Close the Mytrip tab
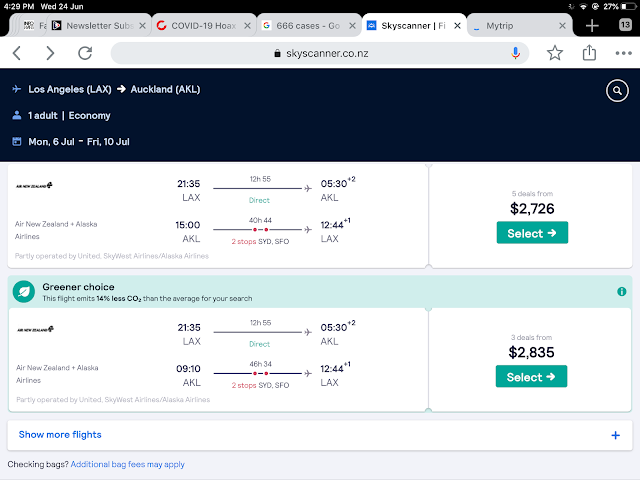This screenshot has height=480, width=640. point(562,26)
